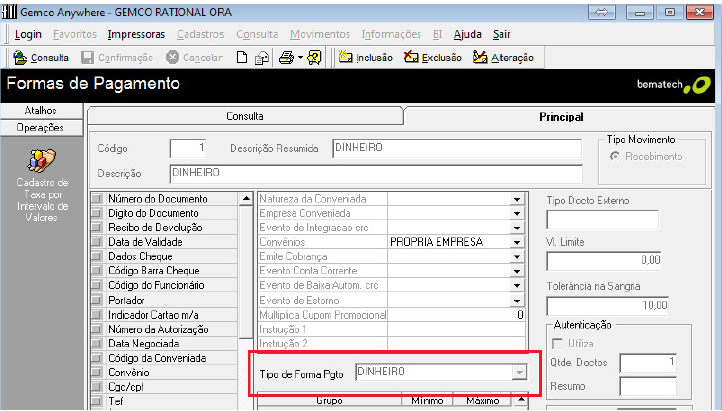Open Tipo de Forma Pgto dropdown
The height and width of the screenshot is (411, 722).
519,372
